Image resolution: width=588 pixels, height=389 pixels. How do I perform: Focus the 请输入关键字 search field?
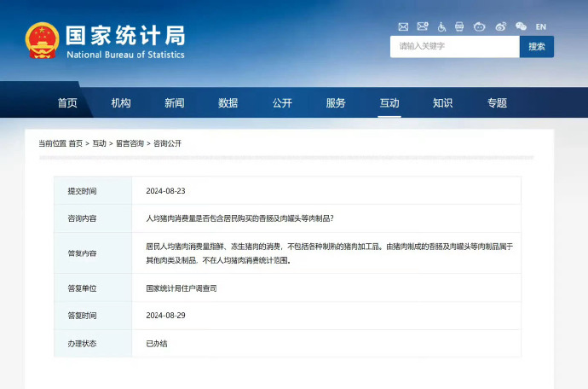pos(454,47)
